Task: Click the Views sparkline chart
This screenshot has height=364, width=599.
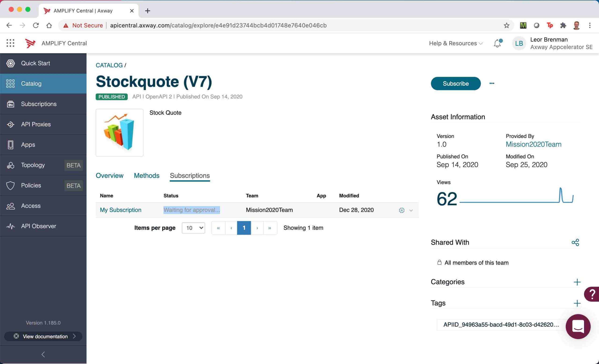Action: pyautogui.click(x=517, y=195)
